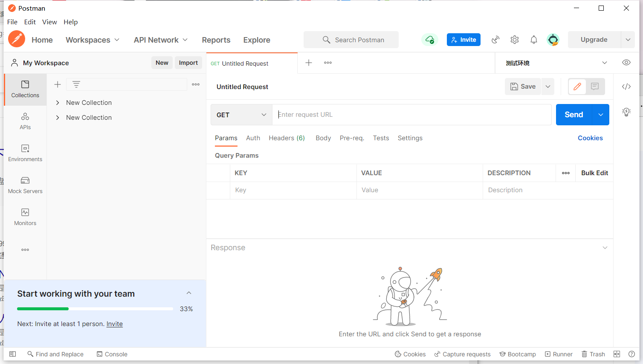Open the lightbulb info icon in right sidebar
The height and width of the screenshot is (364, 643).
(x=626, y=112)
